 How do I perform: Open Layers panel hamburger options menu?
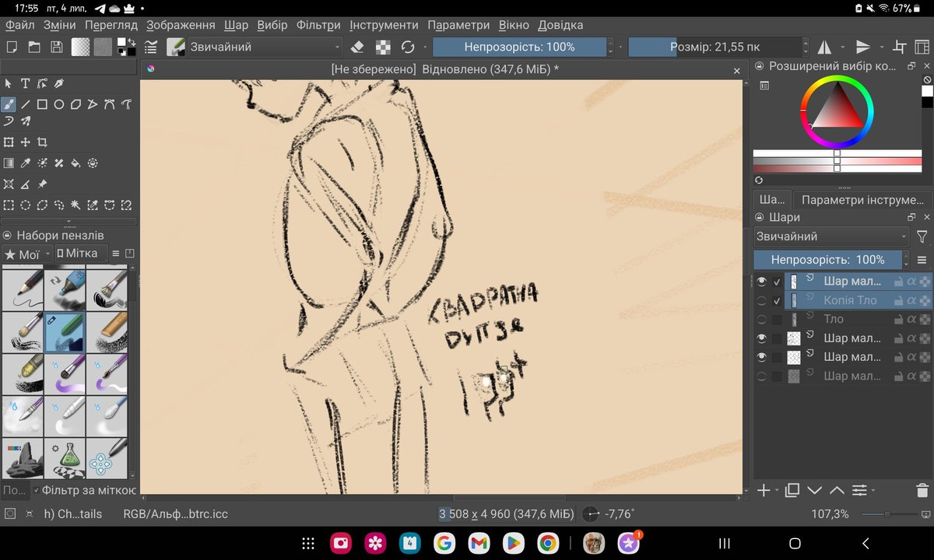click(922, 260)
